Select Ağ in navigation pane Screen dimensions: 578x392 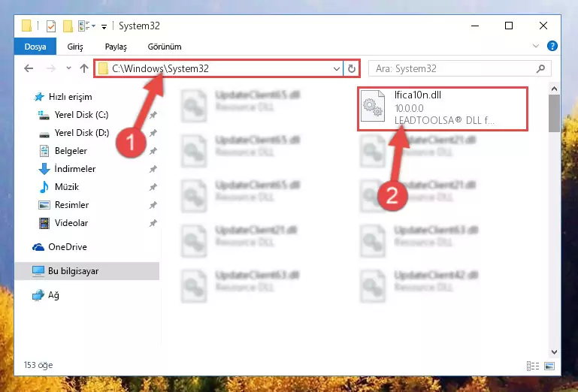(x=53, y=295)
